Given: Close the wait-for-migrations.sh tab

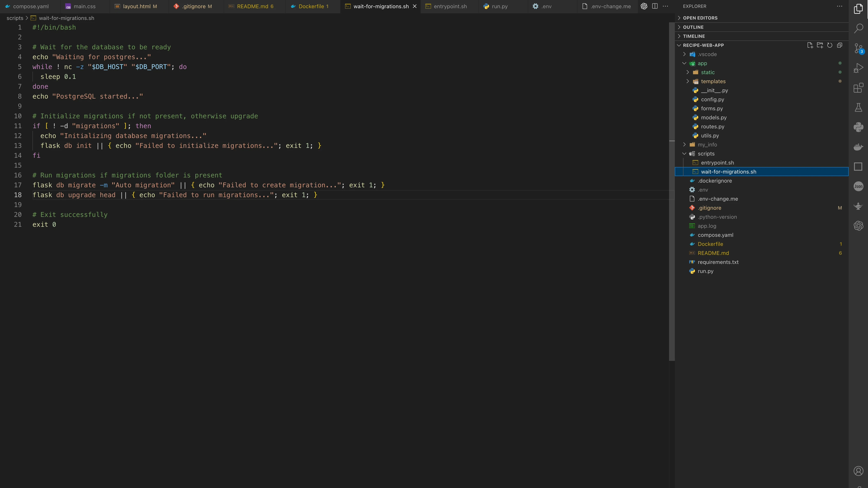Looking at the screenshot, I should click(x=415, y=6).
